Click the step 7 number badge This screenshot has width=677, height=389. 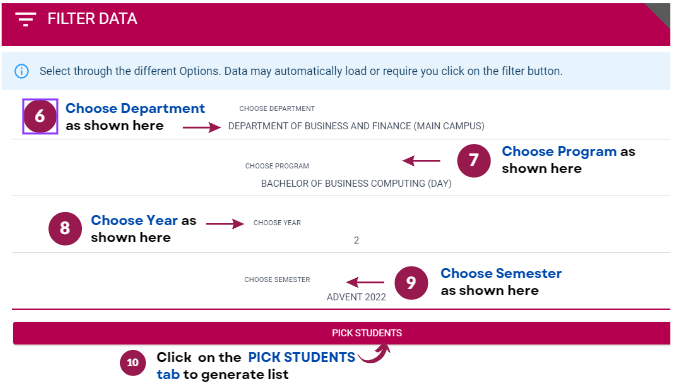tap(474, 161)
